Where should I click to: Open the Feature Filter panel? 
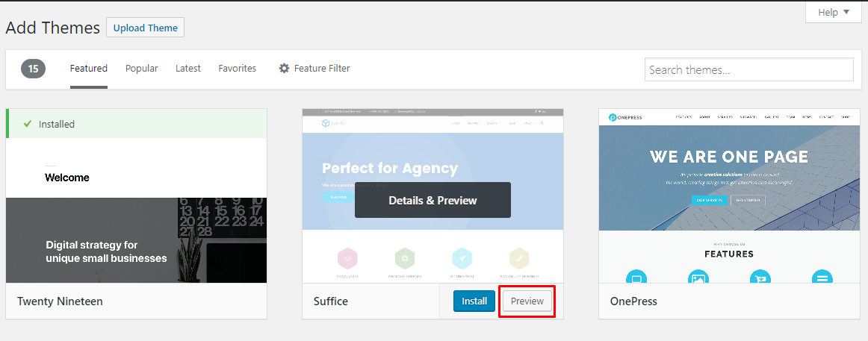[x=314, y=69]
